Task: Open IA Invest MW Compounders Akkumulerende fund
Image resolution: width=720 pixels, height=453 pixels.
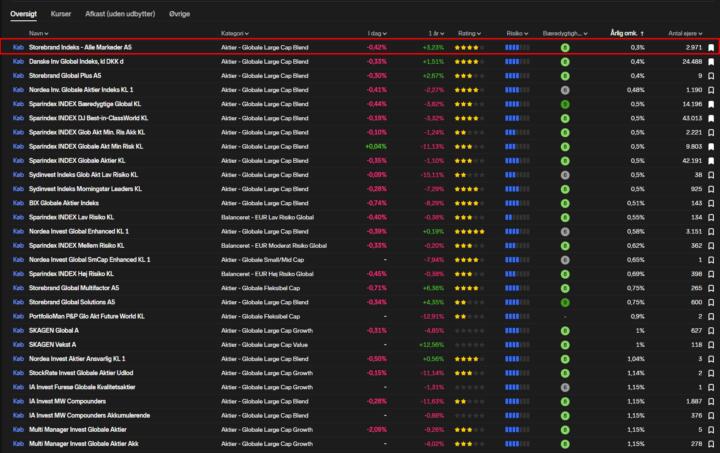Action: click(x=90, y=415)
